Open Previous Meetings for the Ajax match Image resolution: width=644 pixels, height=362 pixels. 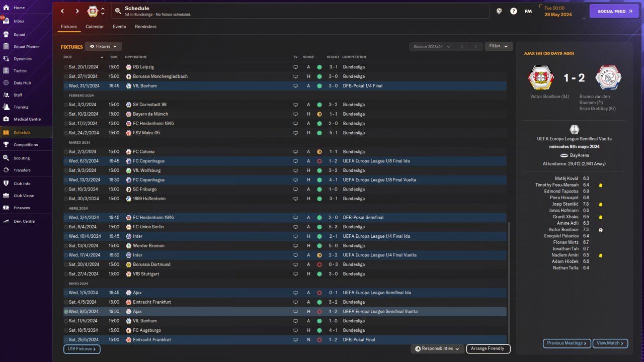(x=567, y=343)
